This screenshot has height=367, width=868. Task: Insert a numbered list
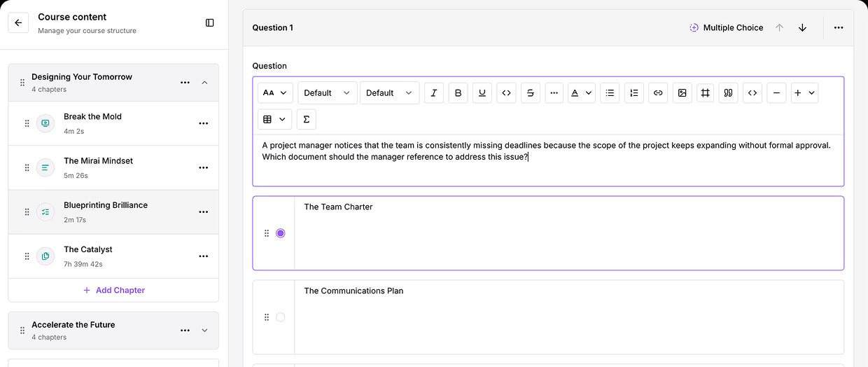[x=633, y=92]
